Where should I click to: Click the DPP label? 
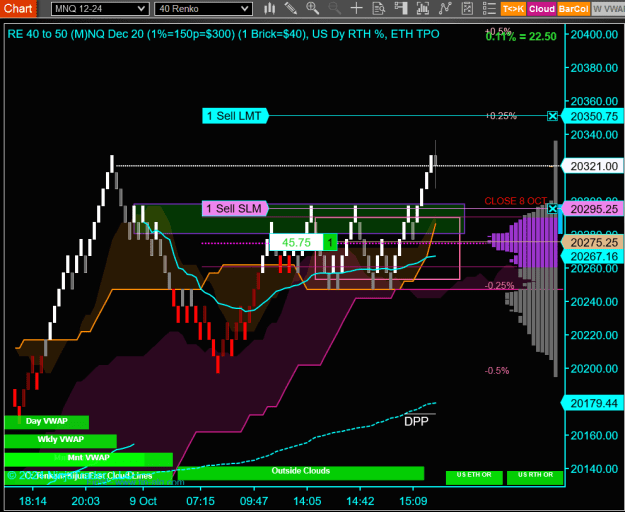click(416, 422)
